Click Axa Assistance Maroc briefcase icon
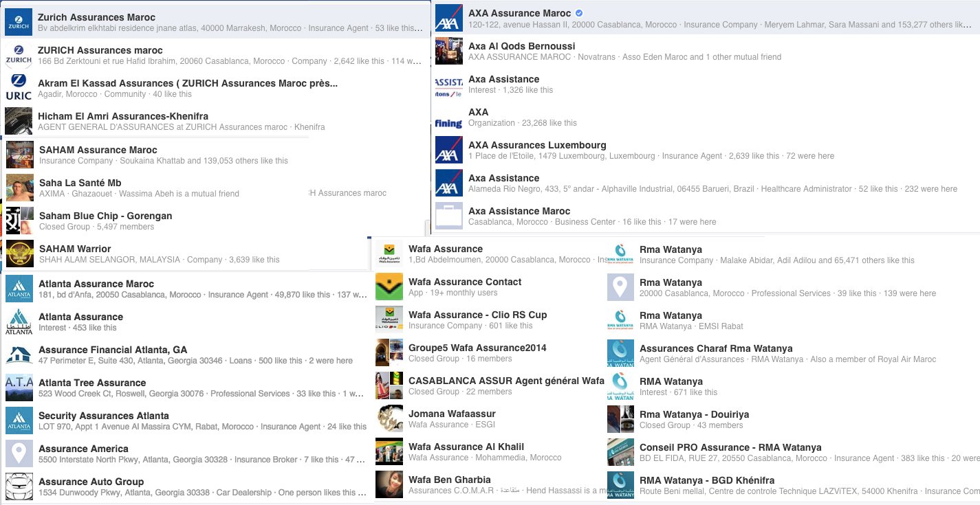The image size is (980, 505). (448, 216)
